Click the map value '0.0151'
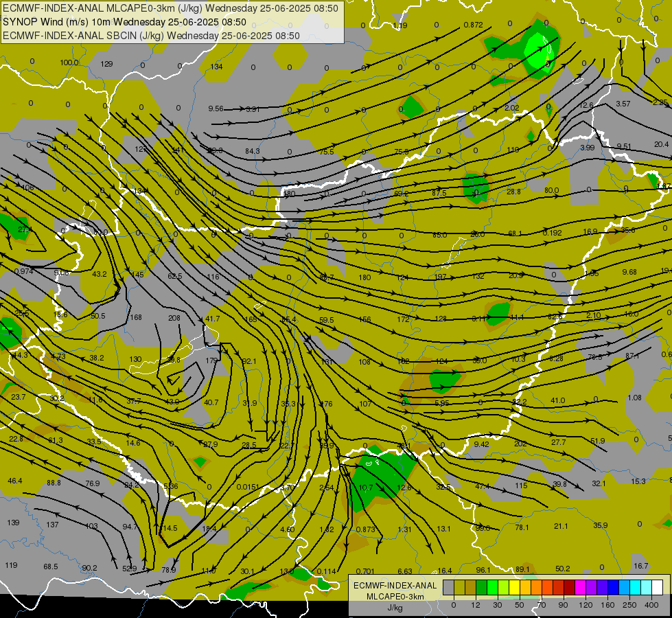672x618 pixels. click(247, 487)
